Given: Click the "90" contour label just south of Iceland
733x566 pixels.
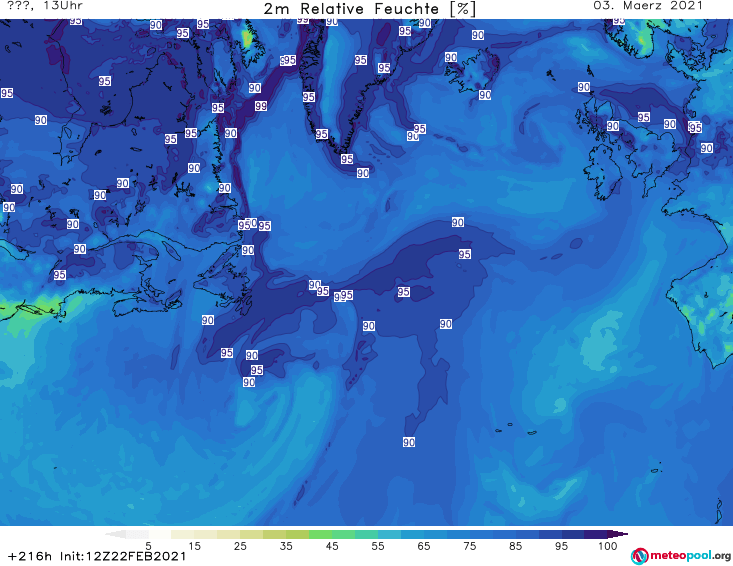Looking at the screenshot, I should (485, 95).
